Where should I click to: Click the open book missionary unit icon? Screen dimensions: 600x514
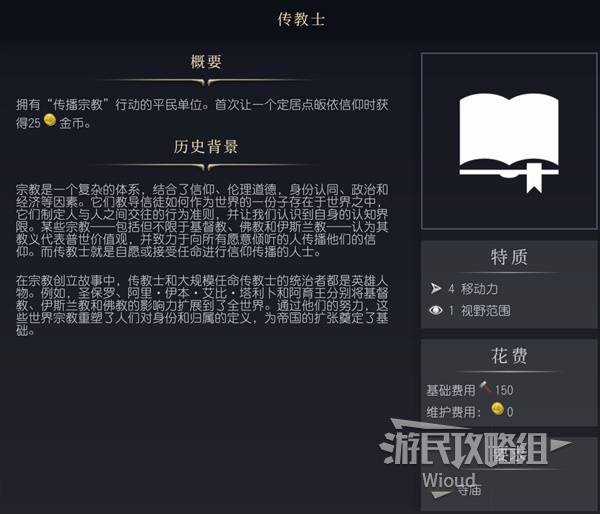[x=509, y=142]
